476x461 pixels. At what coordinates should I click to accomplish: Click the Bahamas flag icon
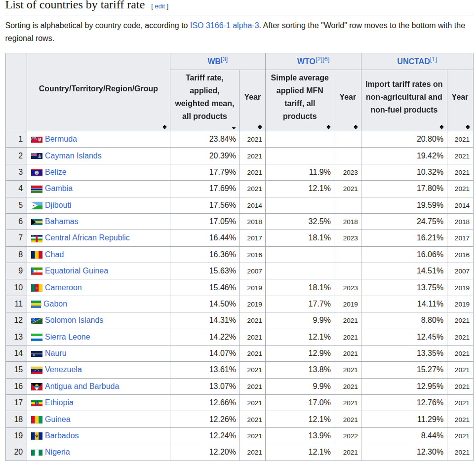coord(37,222)
